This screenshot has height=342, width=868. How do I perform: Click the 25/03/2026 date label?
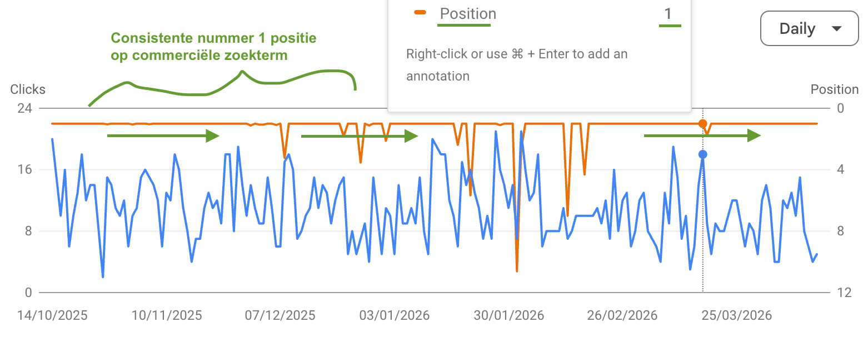[x=736, y=315]
